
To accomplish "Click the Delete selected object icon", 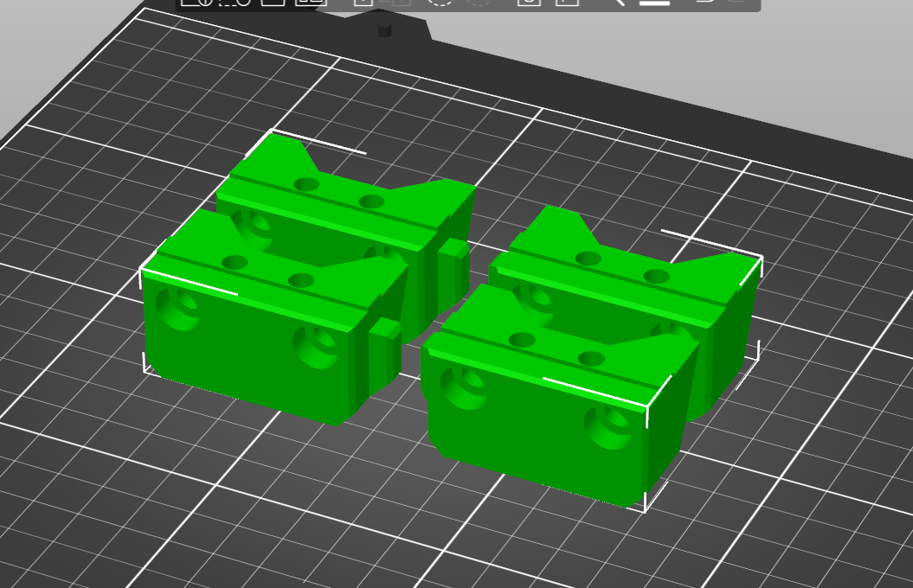I will [x=235, y=2].
